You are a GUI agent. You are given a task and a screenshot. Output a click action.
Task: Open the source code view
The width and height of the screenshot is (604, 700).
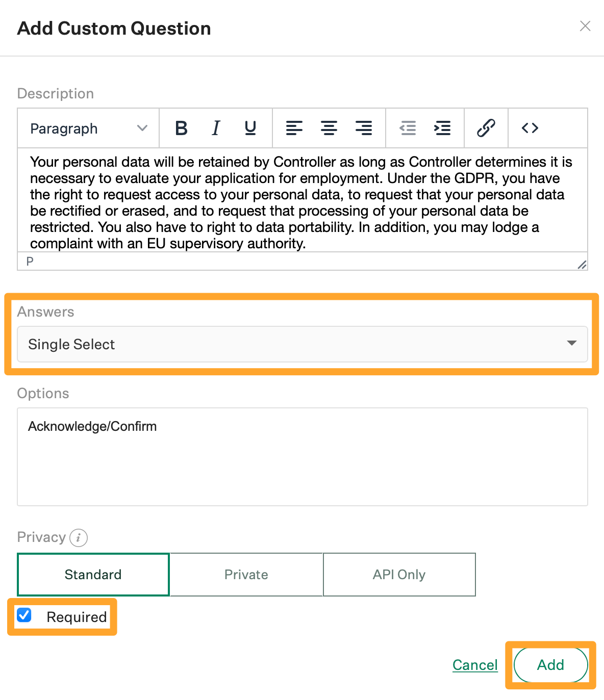coord(530,128)
